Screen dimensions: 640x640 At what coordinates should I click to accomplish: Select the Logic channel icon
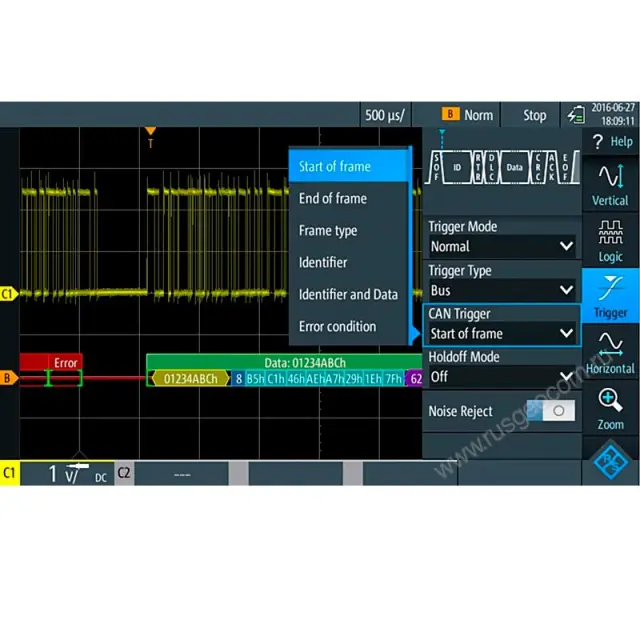pyautogui.click(x=610, y=241)
